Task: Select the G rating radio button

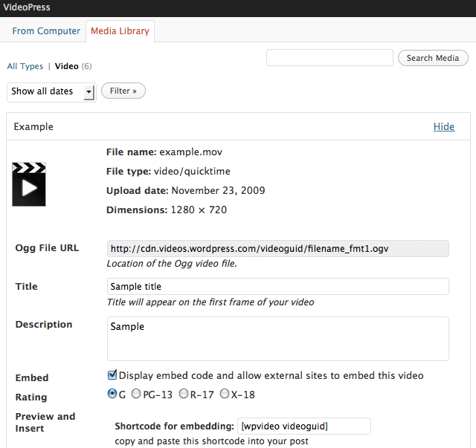Action: 112,395
